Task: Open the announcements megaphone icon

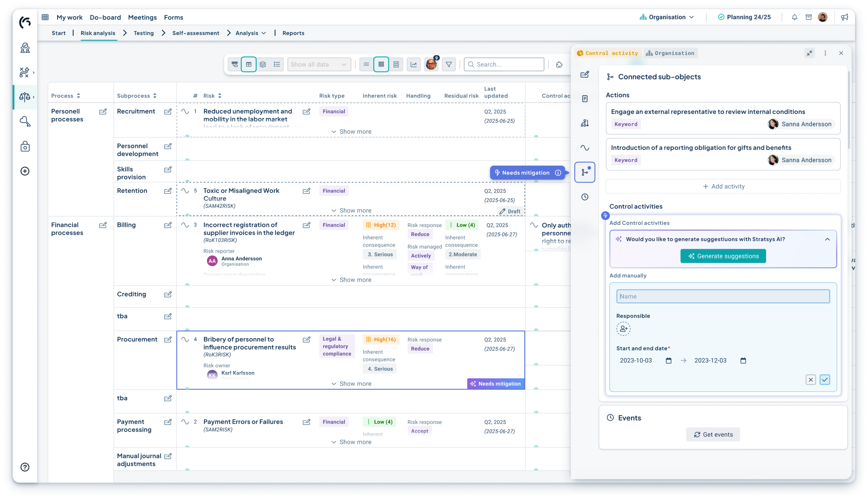Action: 844,17
